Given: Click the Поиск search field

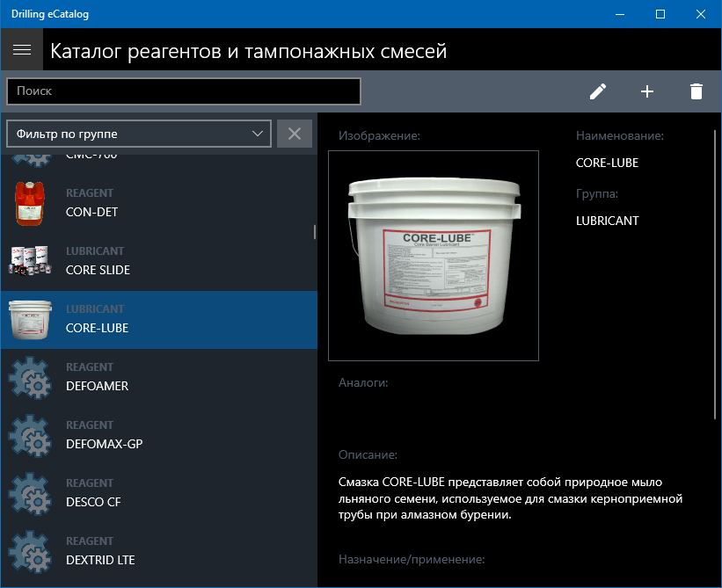Looking at the screenshot, I should coord(183,91).
